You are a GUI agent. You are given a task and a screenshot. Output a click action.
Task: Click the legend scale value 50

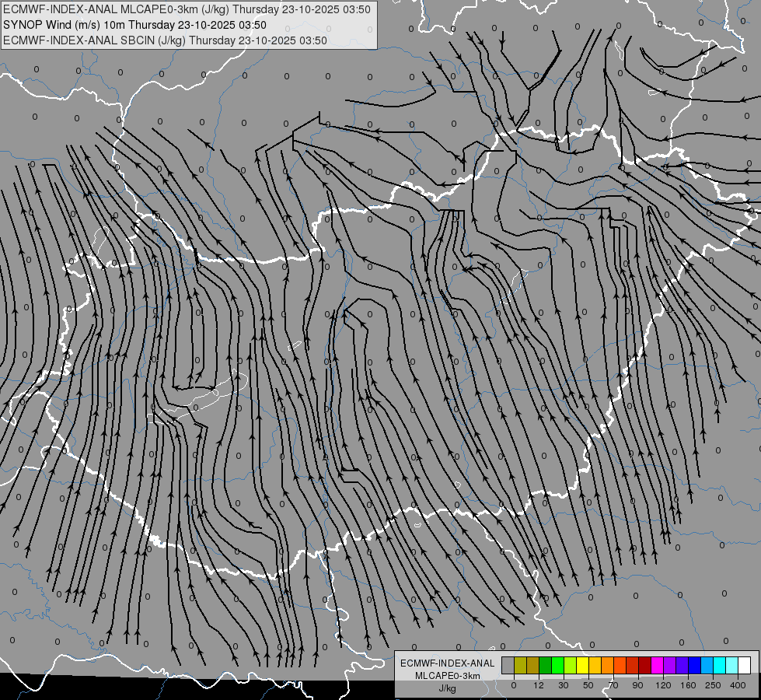click(588, 685)
